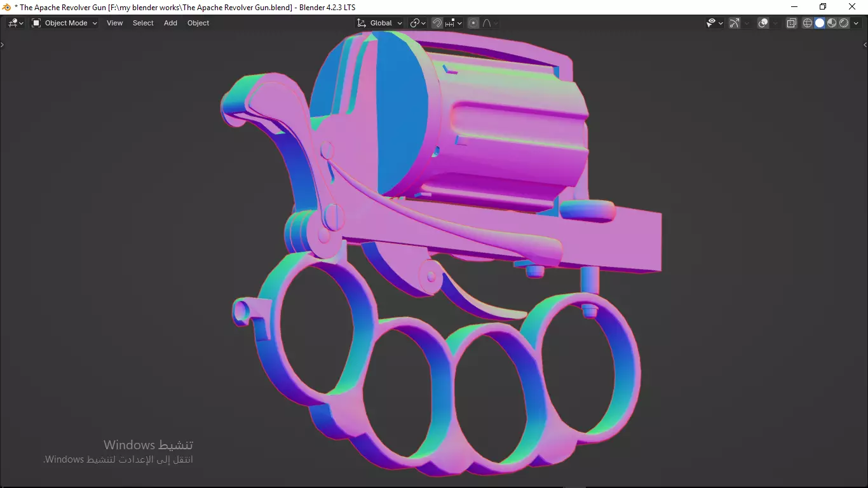Switch to rendered viewport shading
Screen dimensions: 868x488
click(x=844, y=23)
